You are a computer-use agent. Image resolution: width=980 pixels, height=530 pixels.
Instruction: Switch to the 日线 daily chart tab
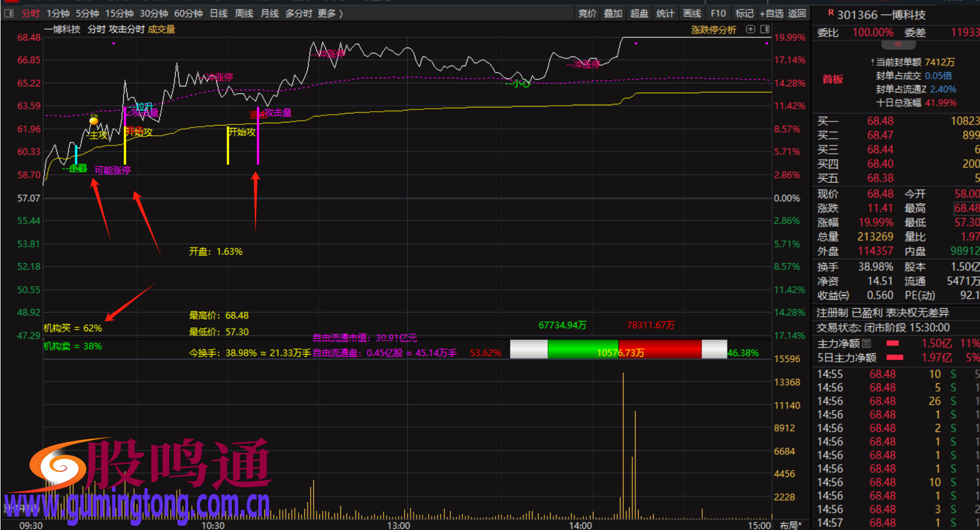point(218,13)
